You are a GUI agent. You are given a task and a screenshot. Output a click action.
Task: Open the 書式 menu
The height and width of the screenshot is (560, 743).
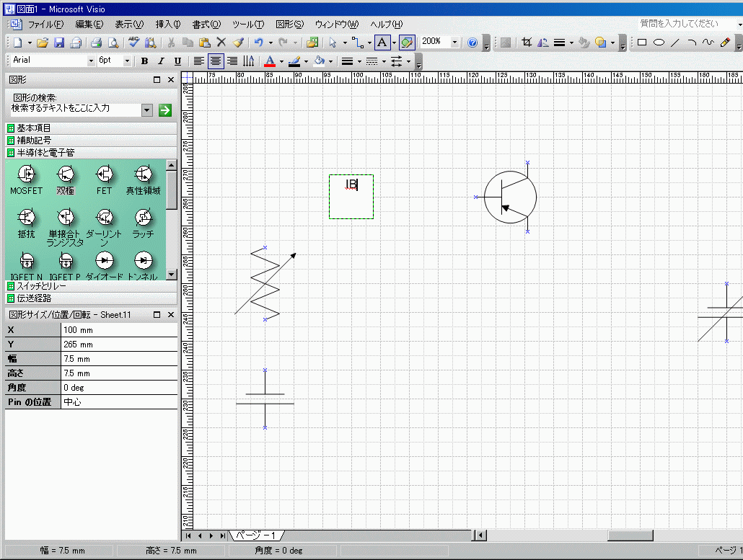coord(206,25)
